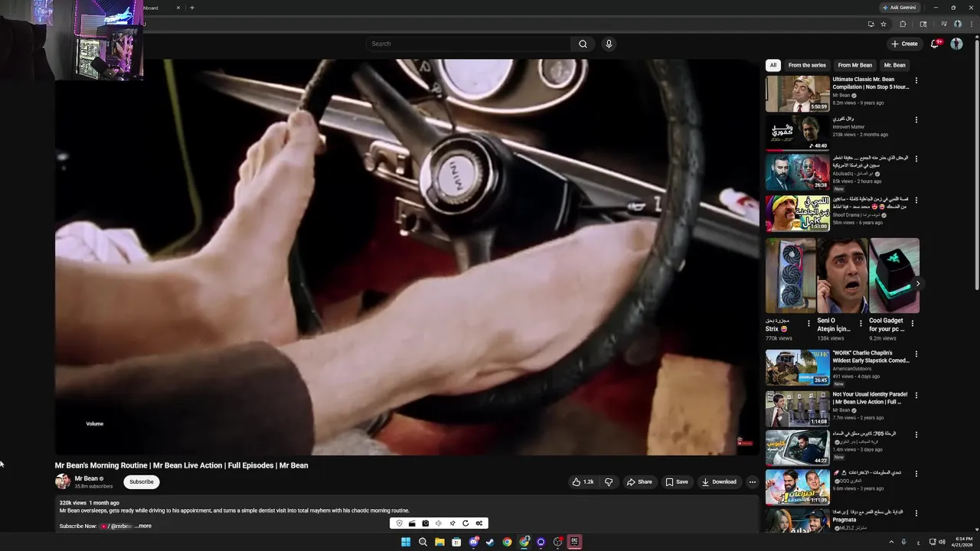Open the Seni O Ateşin İçin short
Image resolution: width=980 pixels, height=551 pixels.
click(x=842, y=275)
